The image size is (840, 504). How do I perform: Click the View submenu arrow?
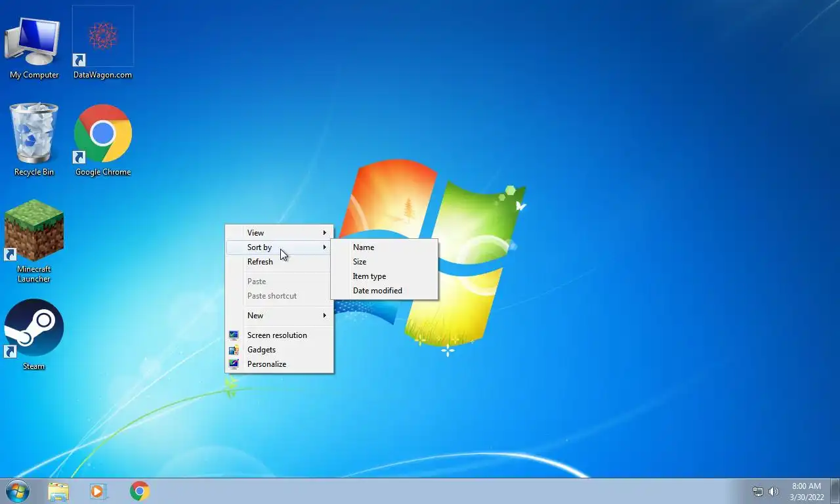324,233
